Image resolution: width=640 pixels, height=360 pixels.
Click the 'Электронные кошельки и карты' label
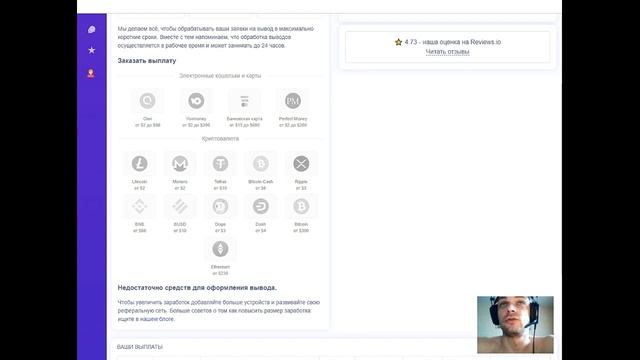click(220, 76)
